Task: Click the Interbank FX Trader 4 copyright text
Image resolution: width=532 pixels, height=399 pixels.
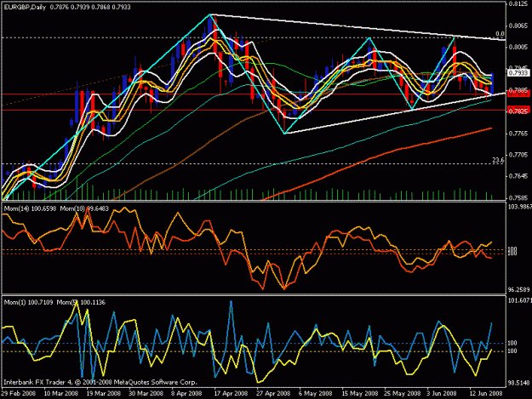Action: pos(100,382)
